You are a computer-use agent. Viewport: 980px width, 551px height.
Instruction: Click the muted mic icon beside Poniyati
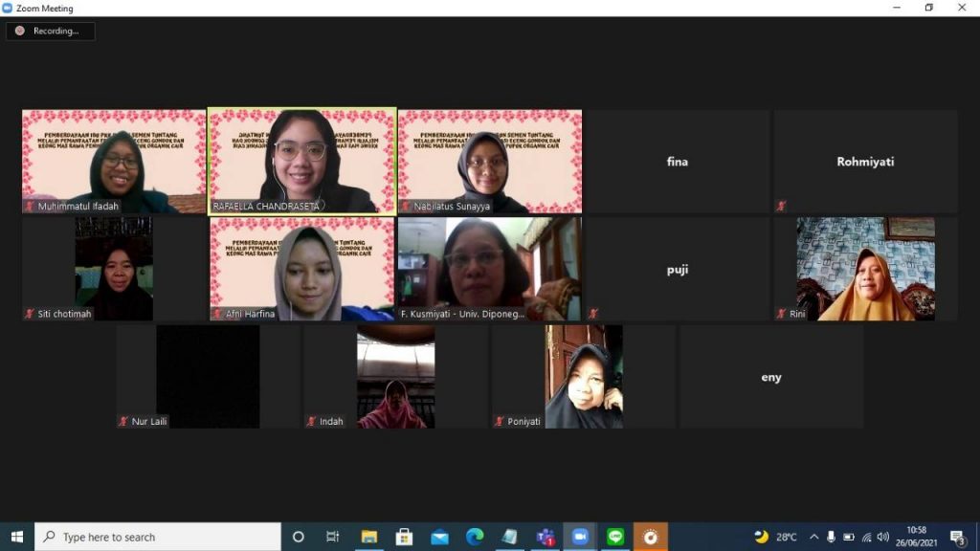(x=499, y=421)
